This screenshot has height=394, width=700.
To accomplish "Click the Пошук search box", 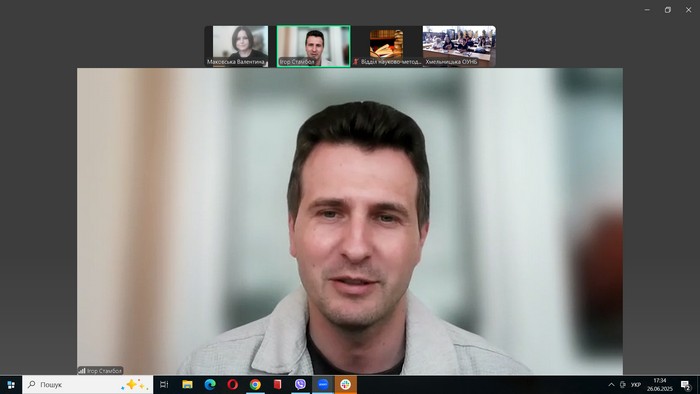I will point(88,385).
